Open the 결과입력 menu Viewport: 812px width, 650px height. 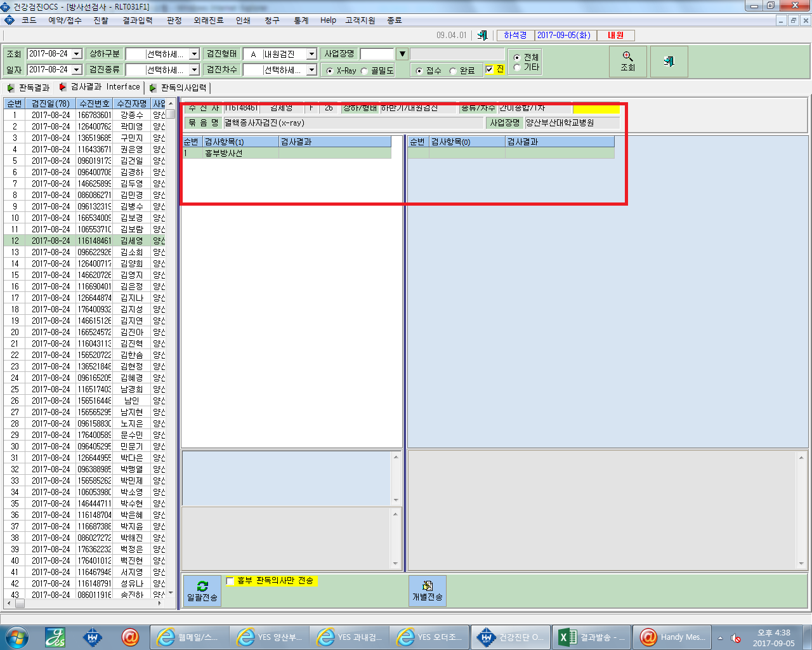[x=137, y=20]
